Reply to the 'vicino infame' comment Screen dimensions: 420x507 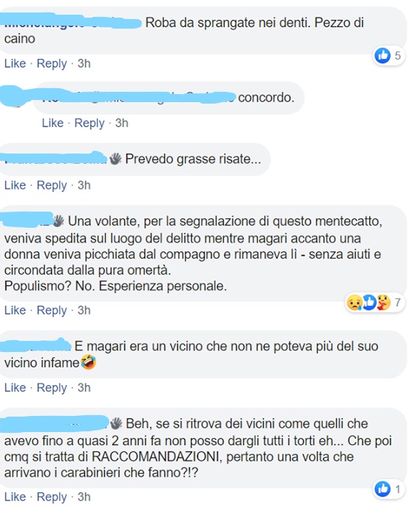pyautogui.click(x=51, y=388)
